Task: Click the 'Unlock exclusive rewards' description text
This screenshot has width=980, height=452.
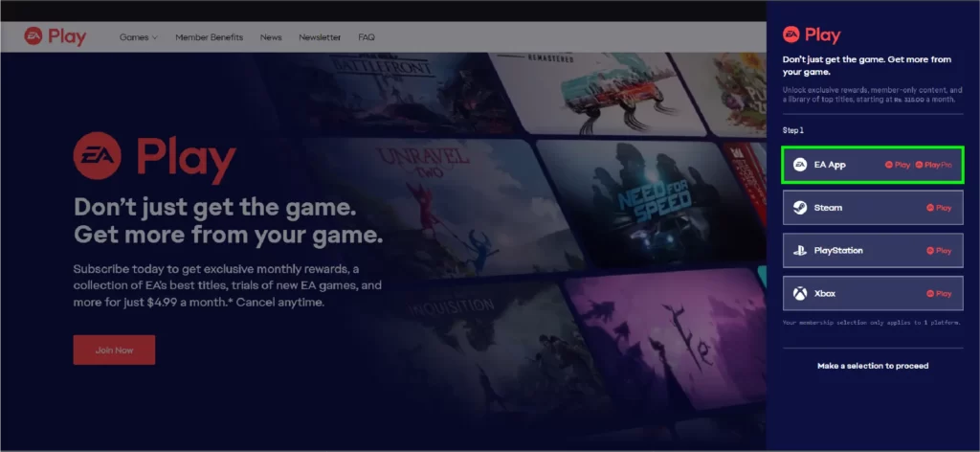Action: pyautogui.click(x=873, y=95)
